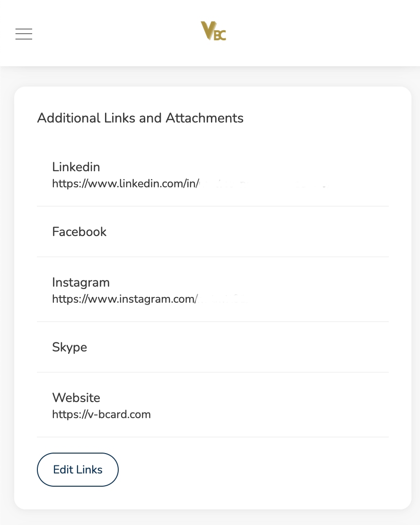Click the Edit Links button
This screenshot has height=525, width=420.
point(78,469)
